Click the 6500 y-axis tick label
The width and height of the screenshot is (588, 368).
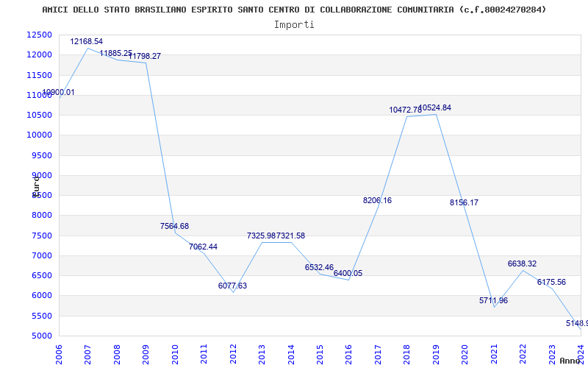pos(41,275)
